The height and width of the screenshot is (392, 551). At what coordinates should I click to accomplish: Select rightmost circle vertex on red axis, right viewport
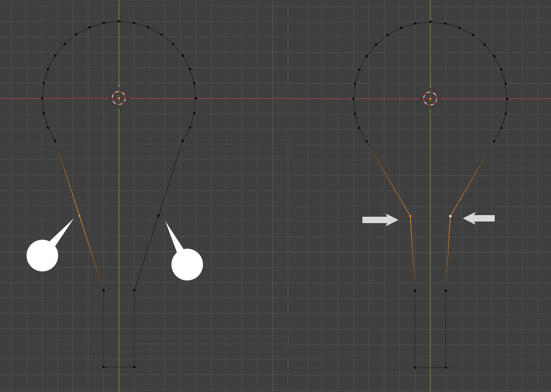coord(507,99)
